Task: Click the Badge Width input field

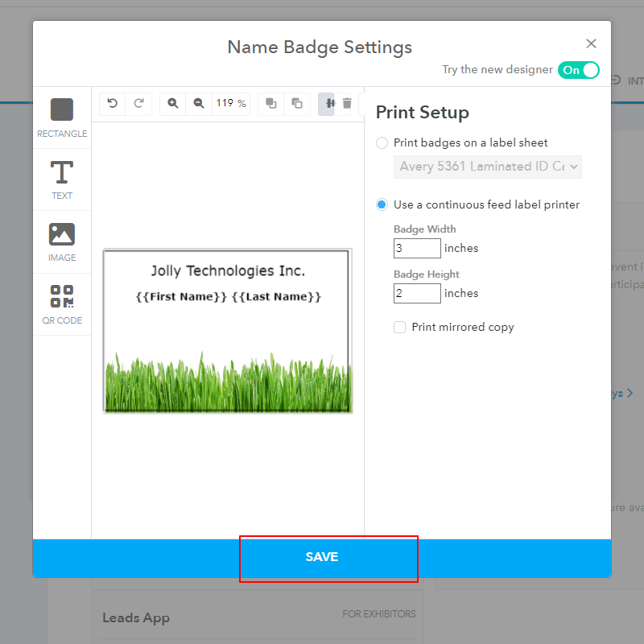Action: click(417, 248)
